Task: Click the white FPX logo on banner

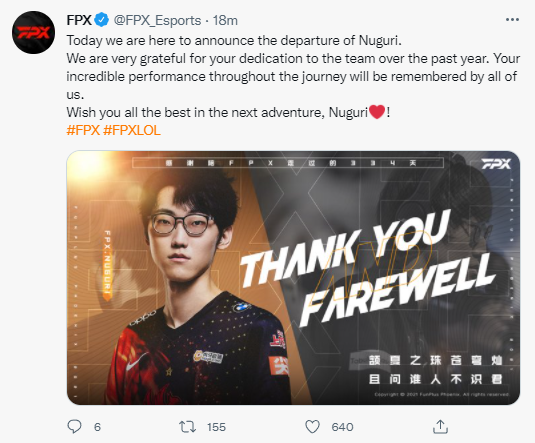Action: click(496, 164)
